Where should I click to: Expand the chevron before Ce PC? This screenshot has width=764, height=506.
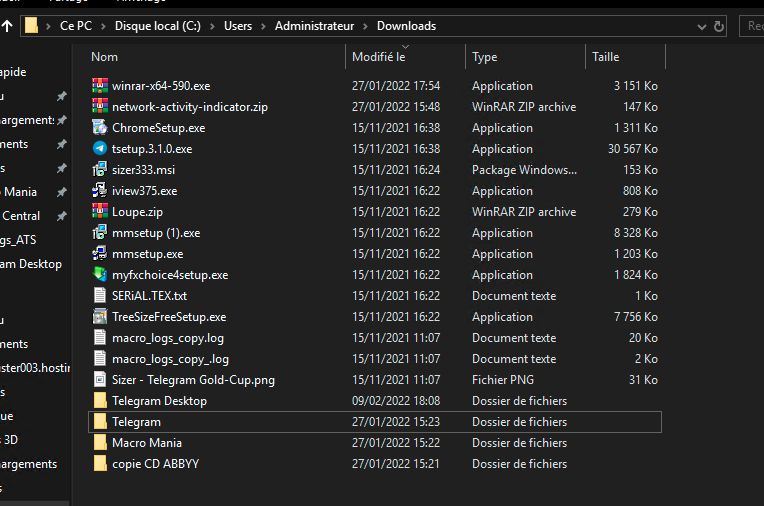point(48,26)
